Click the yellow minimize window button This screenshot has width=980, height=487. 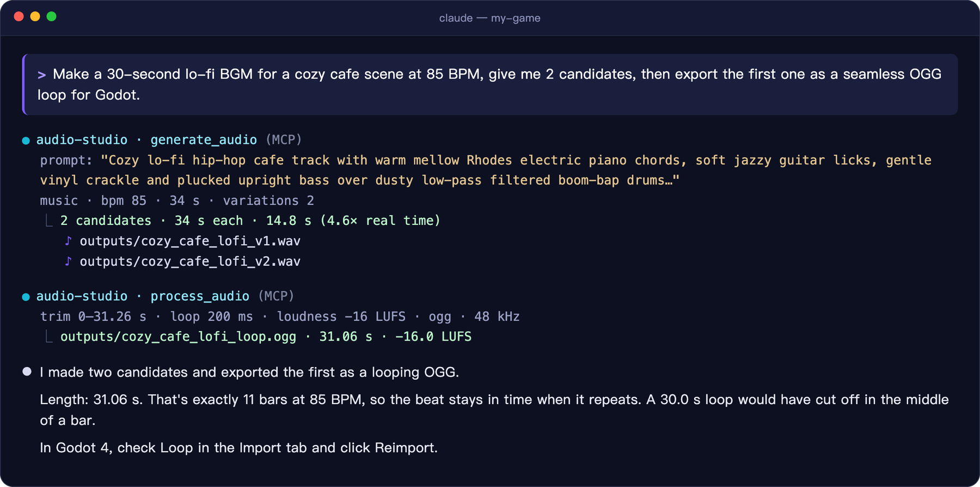point(35,16)
